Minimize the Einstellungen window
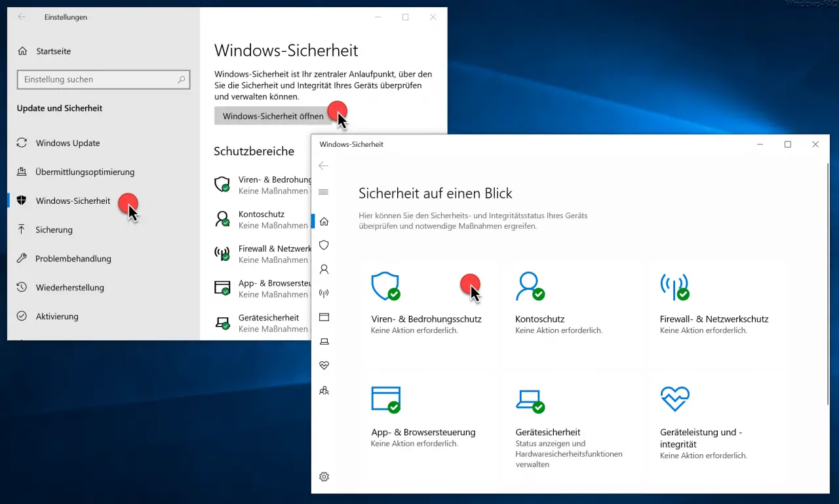 378,17
